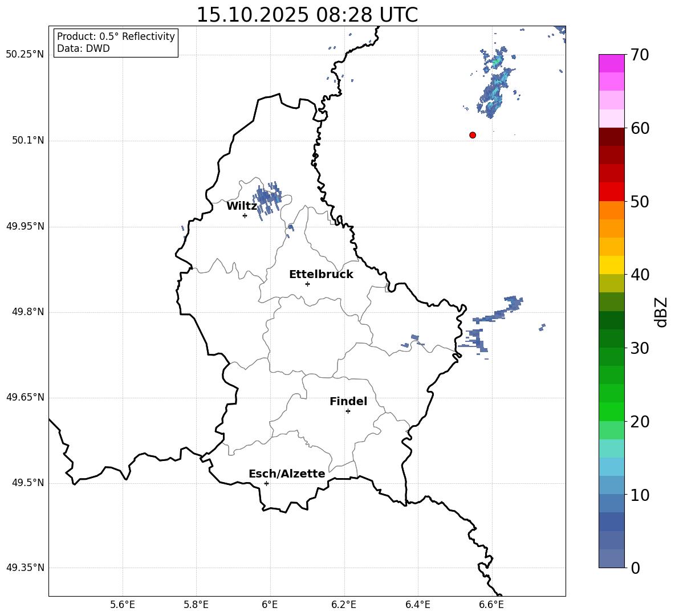The image size is (675, 616).
Task: Click the colorbar tick label 10
Action: click(x=640, y=495)
